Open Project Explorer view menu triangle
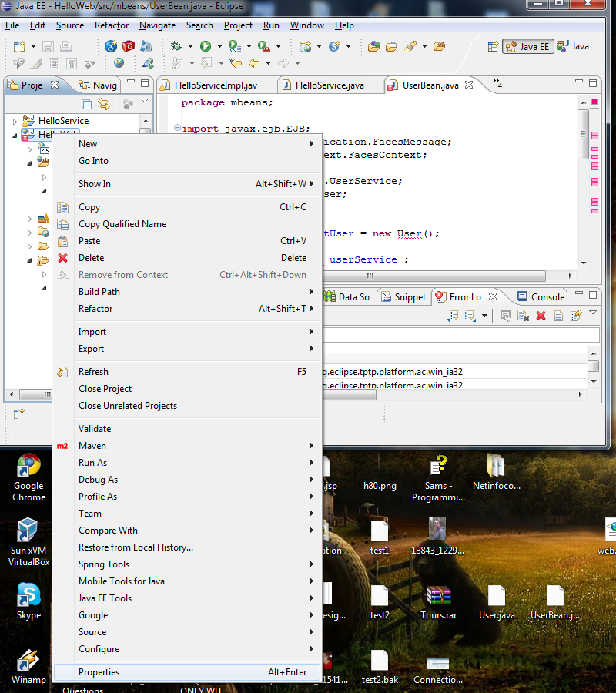This screenshot has height=693, width=616. (x=145, y=101)
